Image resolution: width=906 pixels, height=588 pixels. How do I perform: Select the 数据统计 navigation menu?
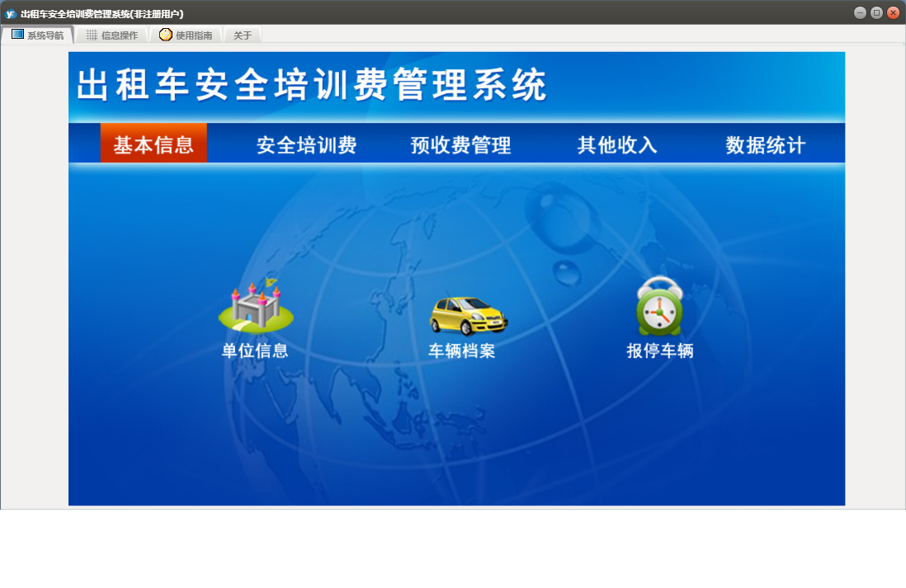(766, 145)
